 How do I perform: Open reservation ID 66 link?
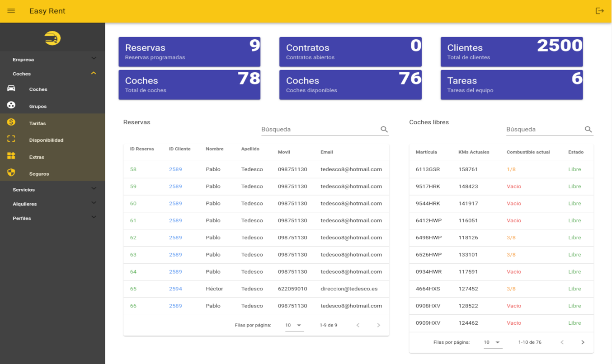[133, 306]
